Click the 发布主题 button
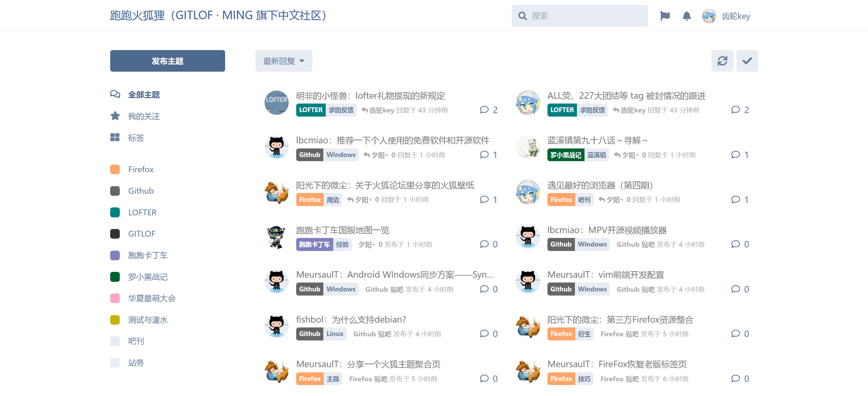 167,61
